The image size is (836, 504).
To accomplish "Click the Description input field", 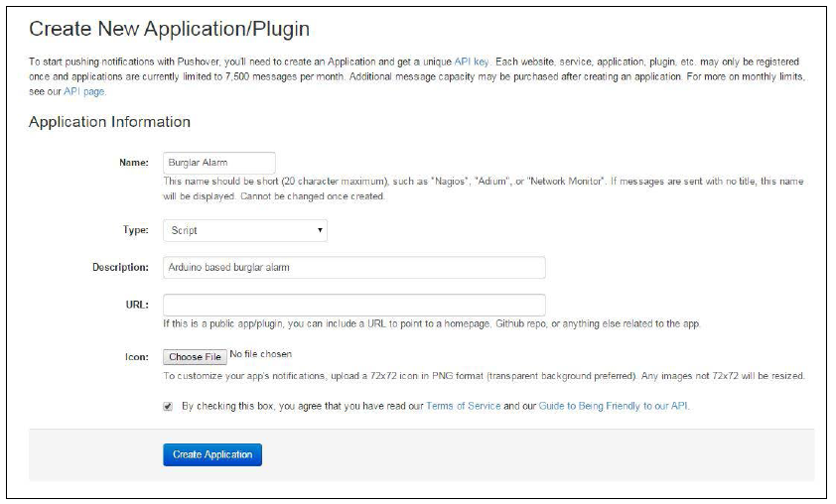I will click(354, 267).
